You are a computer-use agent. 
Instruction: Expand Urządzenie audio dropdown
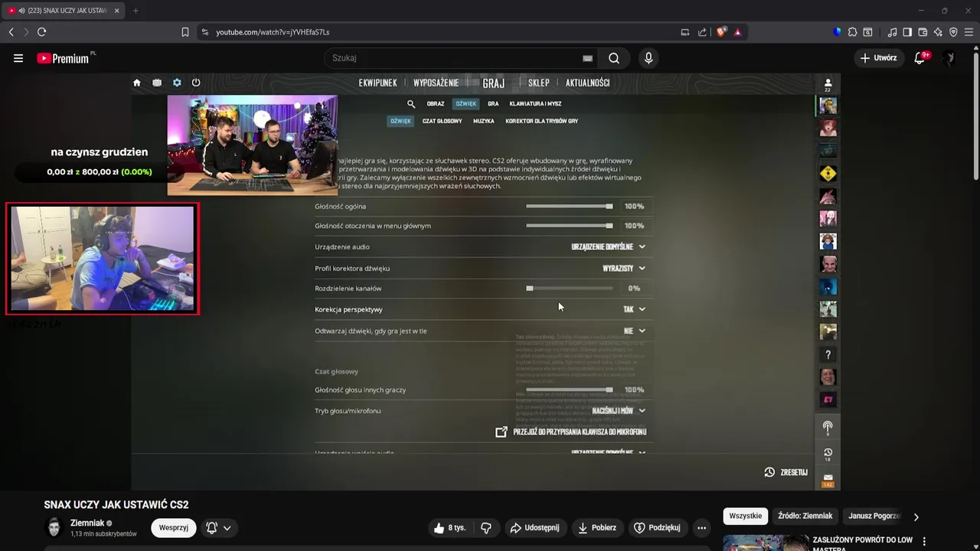pos(609,246)
